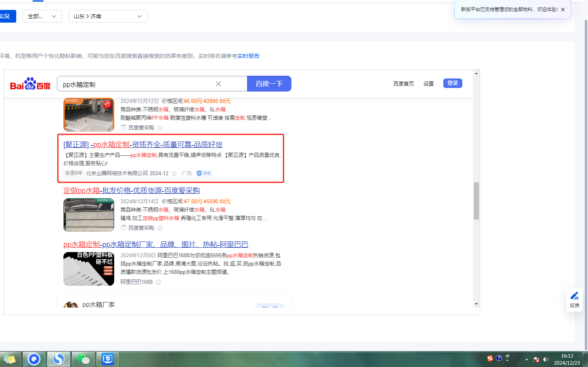The image size is (588, 367).
Task: Expand arrow next to 北京企腾网络技术有限公司
Action: [174, 174]
